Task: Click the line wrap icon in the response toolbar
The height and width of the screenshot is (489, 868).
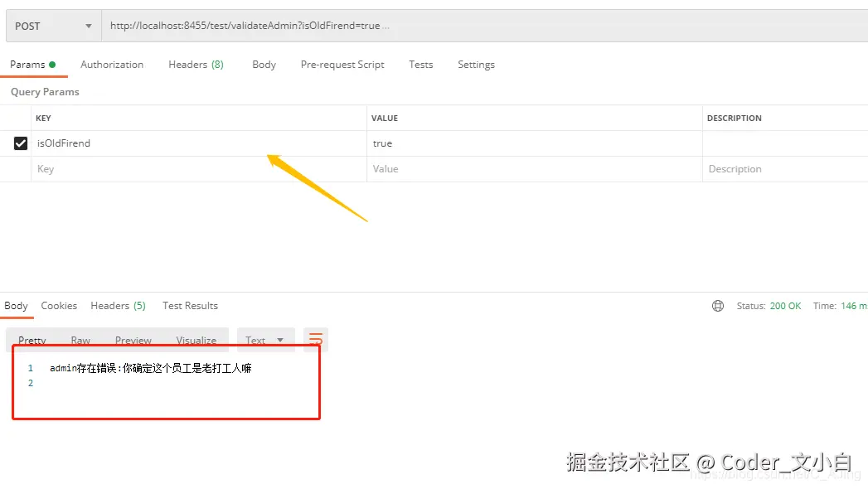Action: tap(315, 339)
